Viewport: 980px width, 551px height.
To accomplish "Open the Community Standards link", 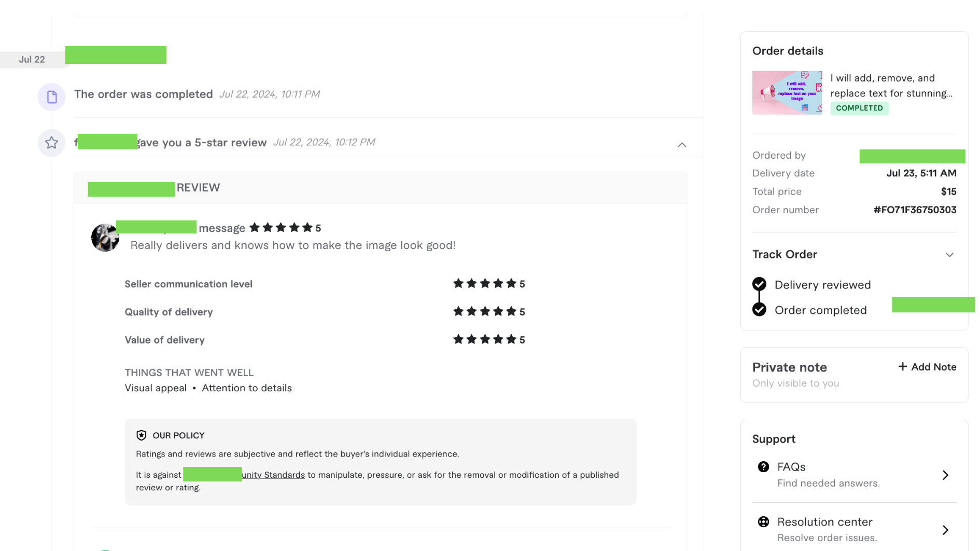I will [x=273, y=475].
